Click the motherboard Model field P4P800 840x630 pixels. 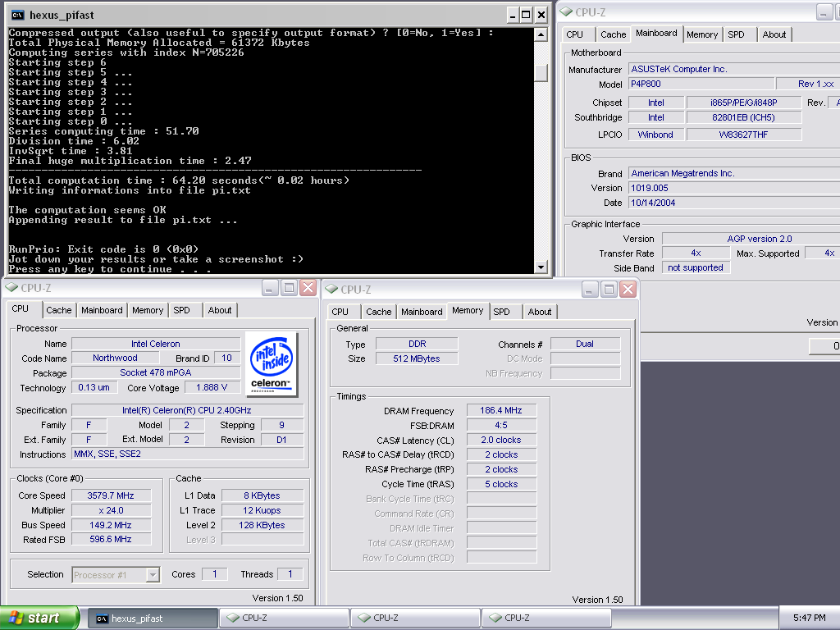(701, 84)
